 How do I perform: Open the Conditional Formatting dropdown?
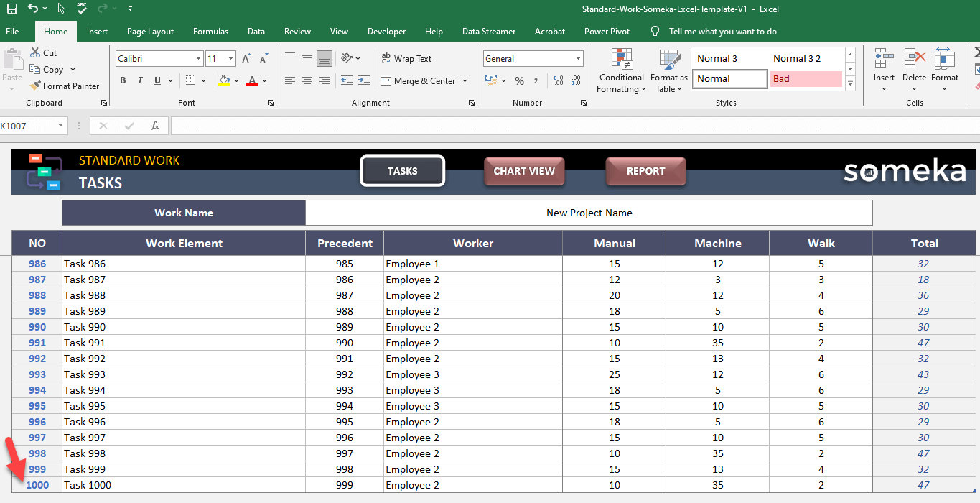(x=621, y=72)
